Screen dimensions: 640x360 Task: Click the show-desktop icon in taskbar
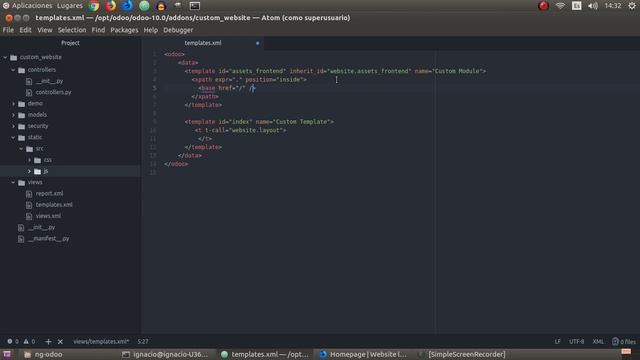coord(7,354)
